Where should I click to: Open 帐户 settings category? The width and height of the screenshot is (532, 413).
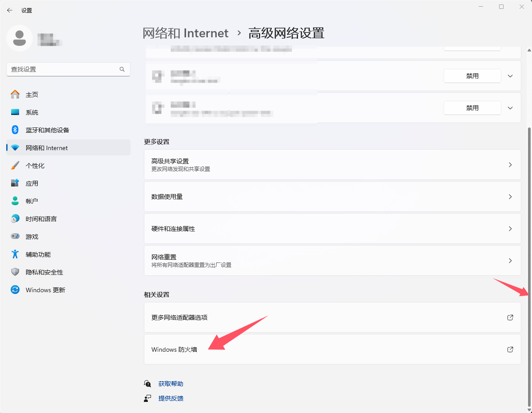click(68, 201)
